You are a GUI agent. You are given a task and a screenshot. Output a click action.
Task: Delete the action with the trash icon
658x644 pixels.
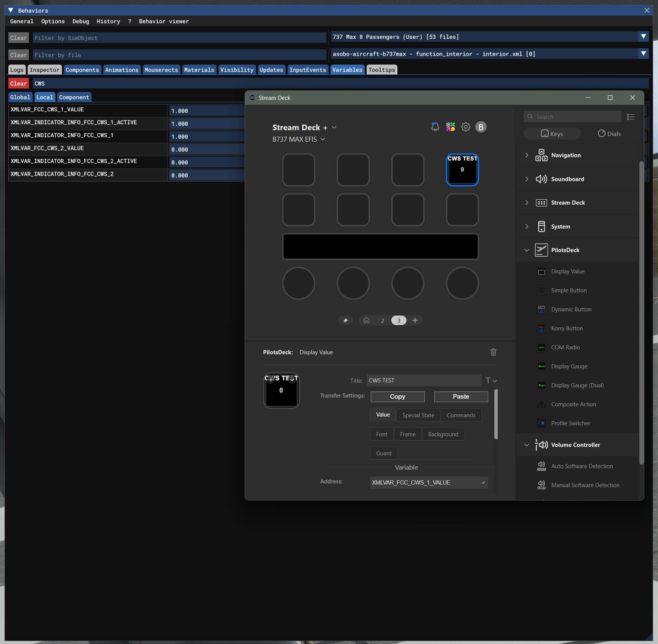coord(493,352)
